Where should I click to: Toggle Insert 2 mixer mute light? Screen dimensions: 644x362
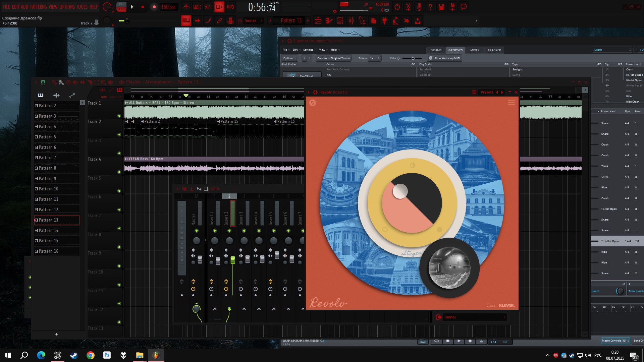coord(229,231)
